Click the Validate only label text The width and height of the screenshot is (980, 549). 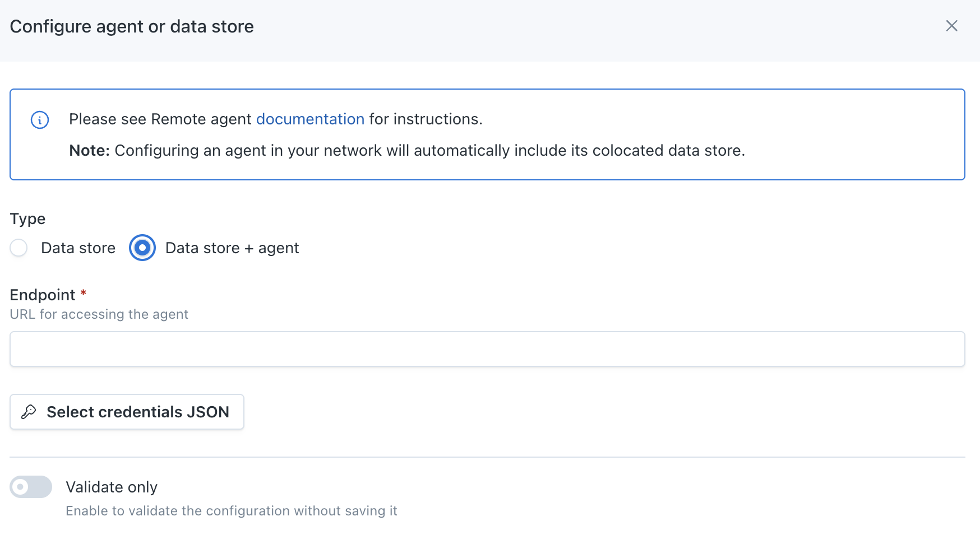click(112, 487)
